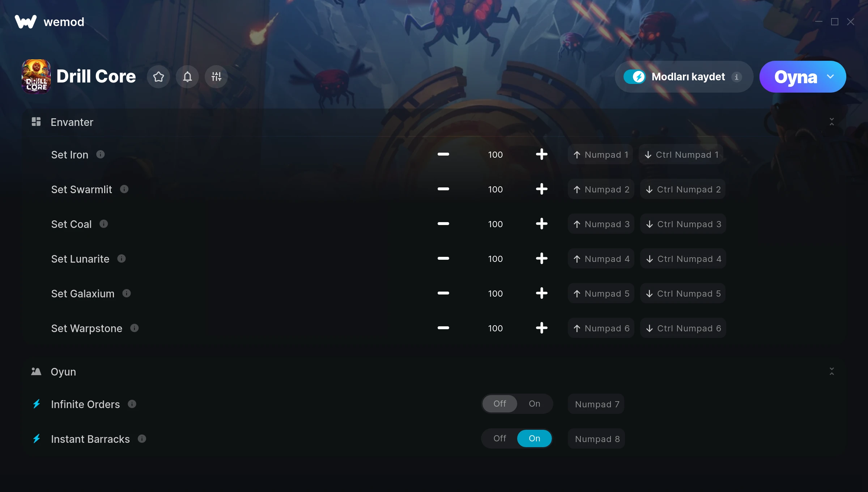
Task: Open the mod settings sliders icon
Action: (x=216, y=77)
